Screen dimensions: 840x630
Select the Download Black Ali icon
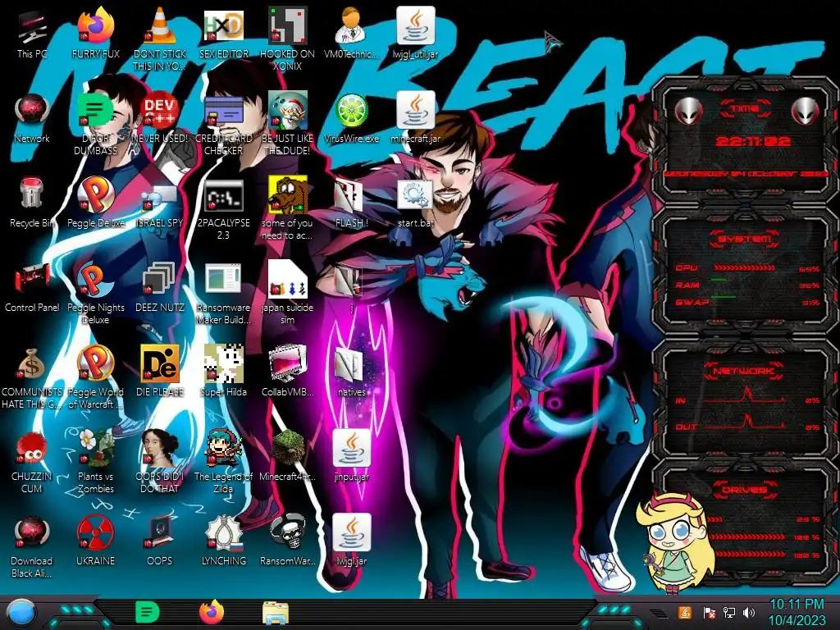tap(32, 533)
